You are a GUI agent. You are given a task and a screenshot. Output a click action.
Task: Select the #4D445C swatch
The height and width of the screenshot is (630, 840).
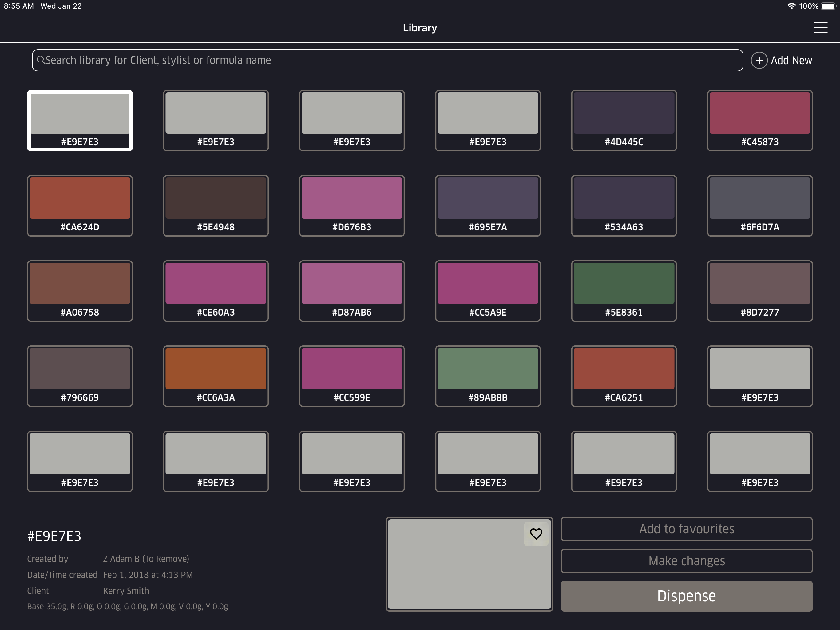(624, 121)
